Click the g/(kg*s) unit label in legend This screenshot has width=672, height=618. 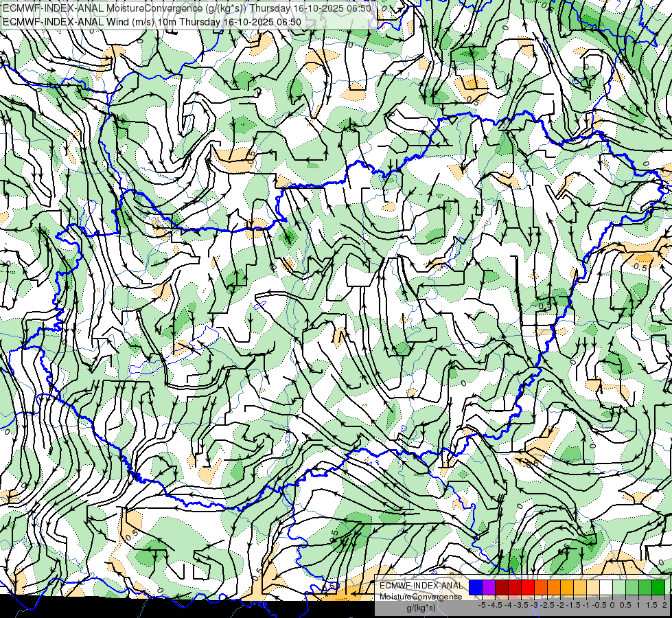coord(421,608)
